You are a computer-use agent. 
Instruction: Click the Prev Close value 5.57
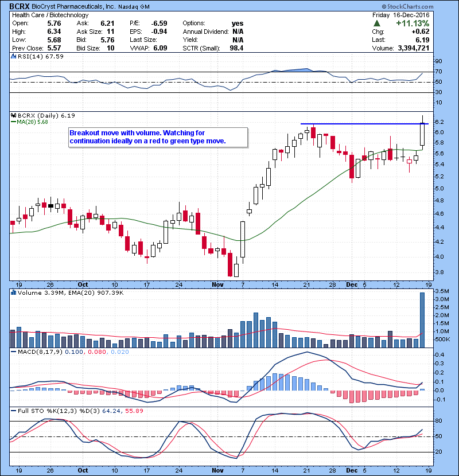[x=54, y=48]
